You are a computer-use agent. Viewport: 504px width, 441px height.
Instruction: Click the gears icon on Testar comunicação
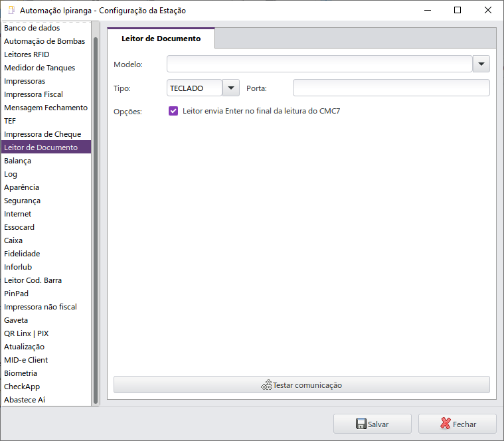click(x=266, y=385)
